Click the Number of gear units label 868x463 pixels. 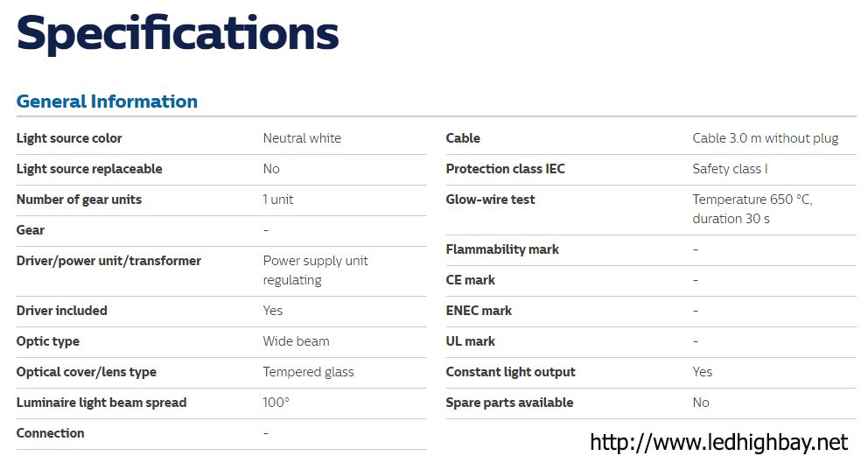pyautogui.click(x=79, y=200)
